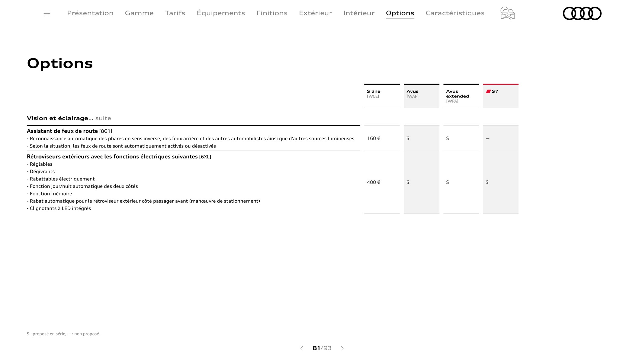Click 'Fonction jour/nuit automatique des deux côtés'

click(82, 186)
